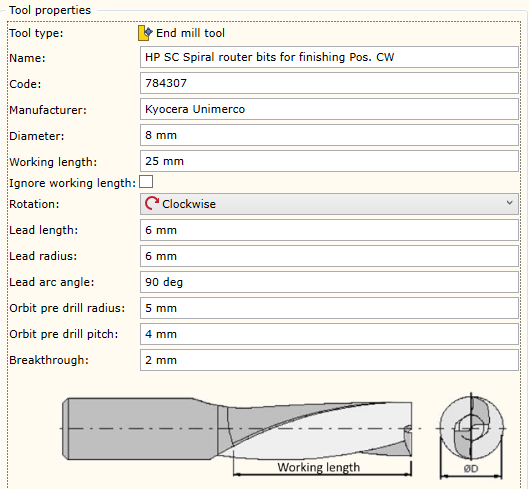Viewport: 529px width, 489px height.
Task: Click the Working length field 25 mm
Action: [329, 161]
